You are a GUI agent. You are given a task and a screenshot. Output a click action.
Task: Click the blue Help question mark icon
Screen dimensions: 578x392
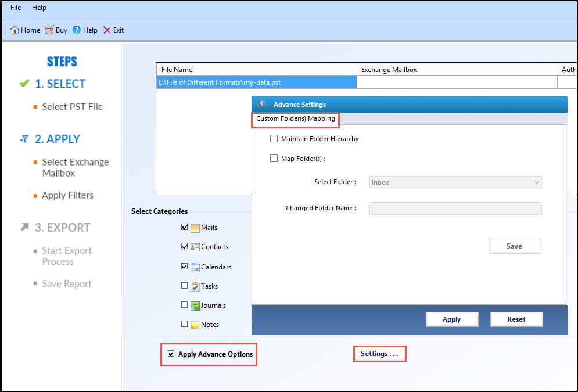(76, 30)
